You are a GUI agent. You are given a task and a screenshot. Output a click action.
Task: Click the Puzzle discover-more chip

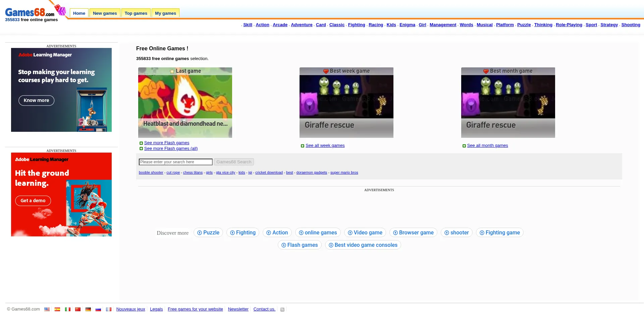(208, 233)
